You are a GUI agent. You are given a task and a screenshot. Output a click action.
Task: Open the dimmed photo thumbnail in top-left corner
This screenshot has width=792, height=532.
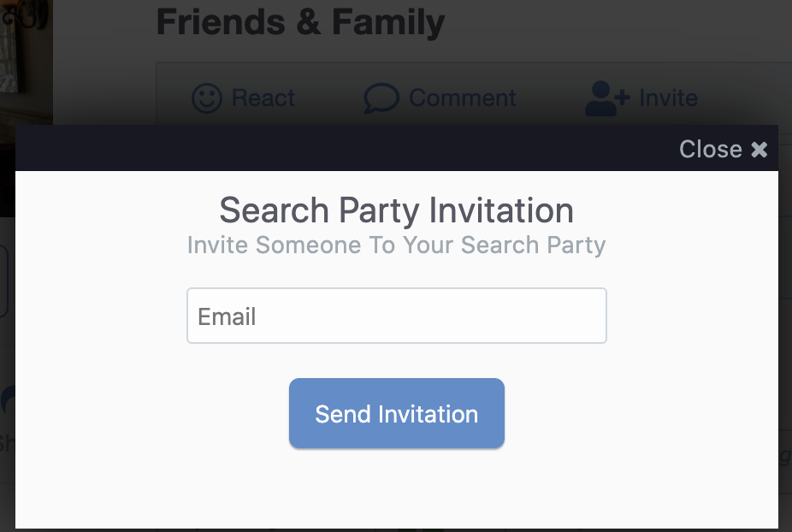[x=27, y=61]
